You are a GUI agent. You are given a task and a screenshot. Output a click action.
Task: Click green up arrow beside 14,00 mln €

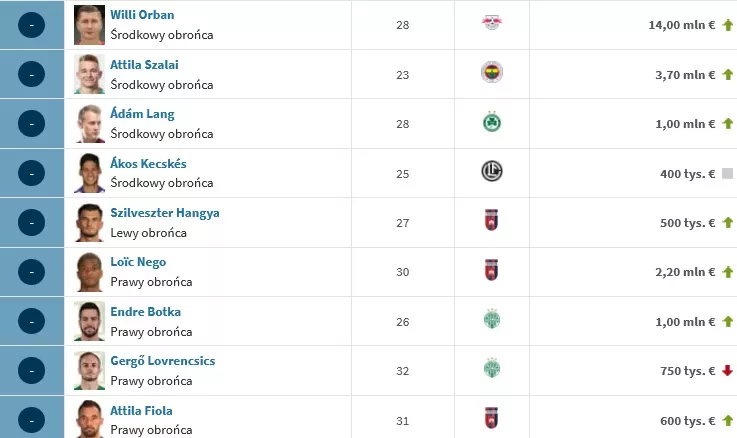click(x=728, y=25)
